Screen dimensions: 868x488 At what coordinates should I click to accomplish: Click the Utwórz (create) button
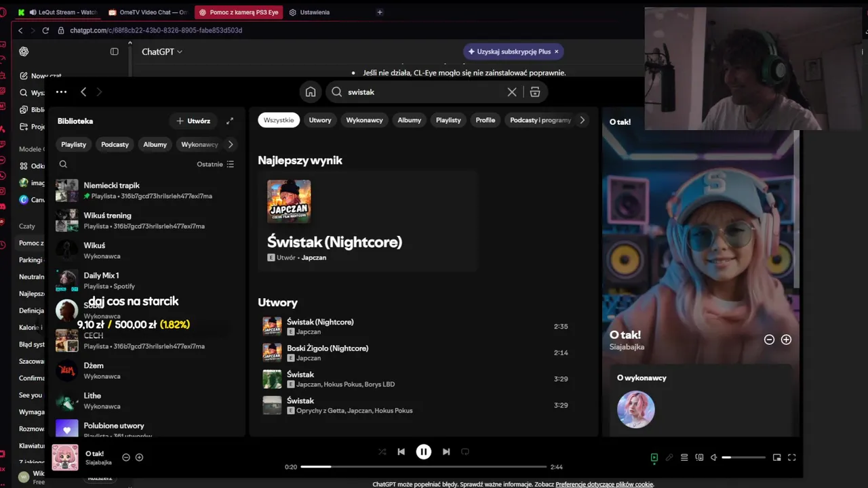click(193, 121)
